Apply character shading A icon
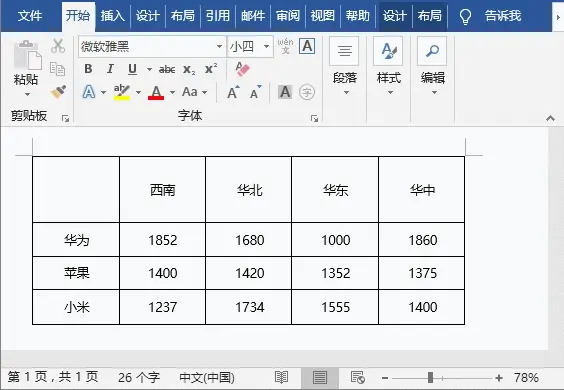Screen dimensions: 564x390 (x=285, y=92)
